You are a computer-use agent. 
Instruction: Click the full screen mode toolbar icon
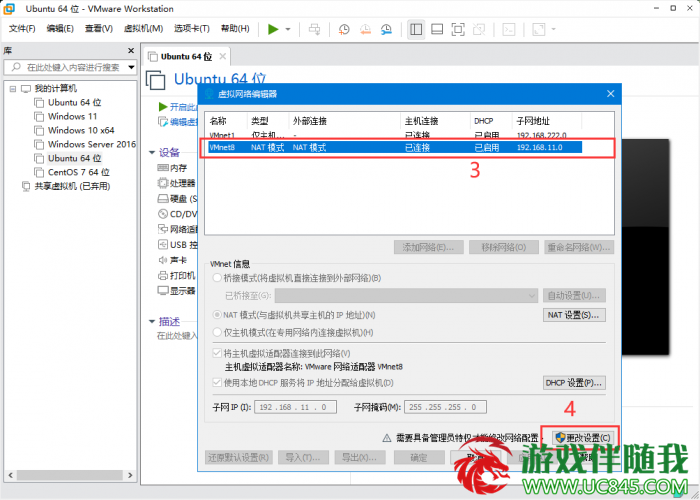458,29
